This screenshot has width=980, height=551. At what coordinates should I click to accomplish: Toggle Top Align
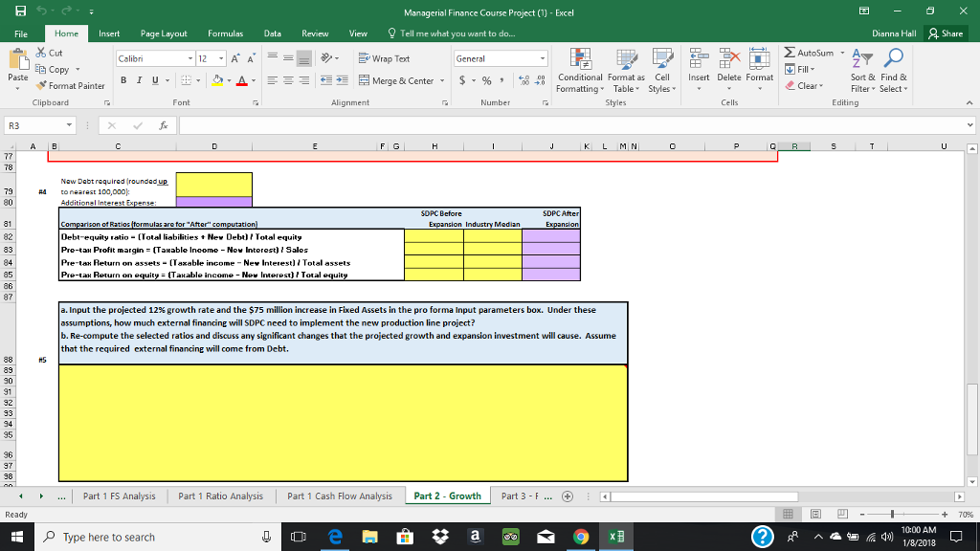[273, 58]
